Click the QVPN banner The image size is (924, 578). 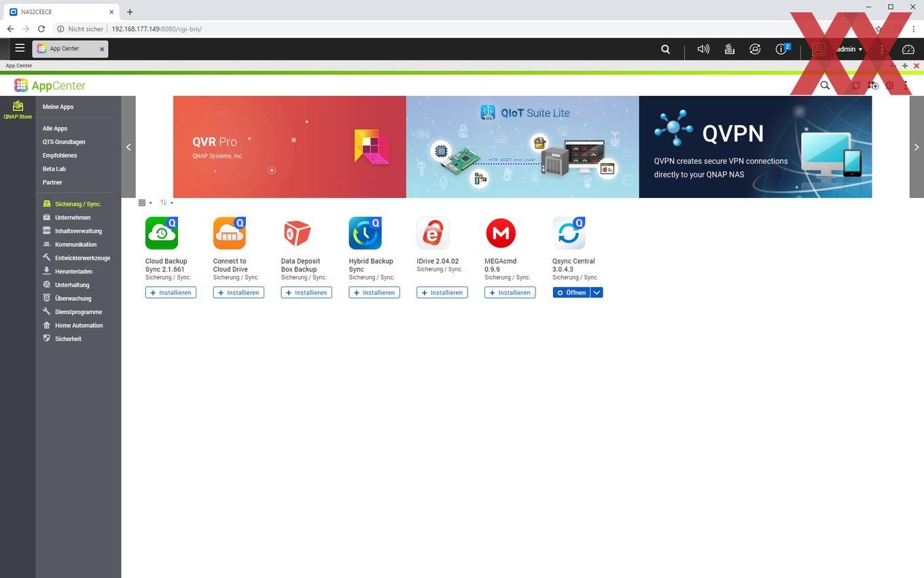pyautogui.click(x=756, y=147)
